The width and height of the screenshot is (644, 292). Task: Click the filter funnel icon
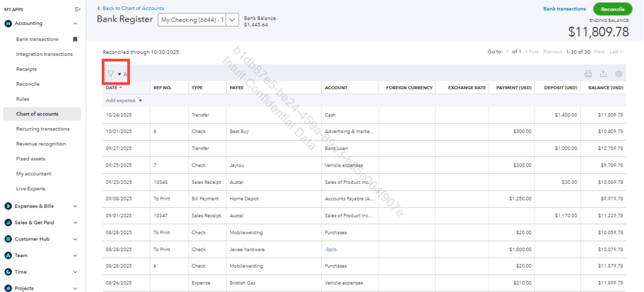tap(110, 74)
